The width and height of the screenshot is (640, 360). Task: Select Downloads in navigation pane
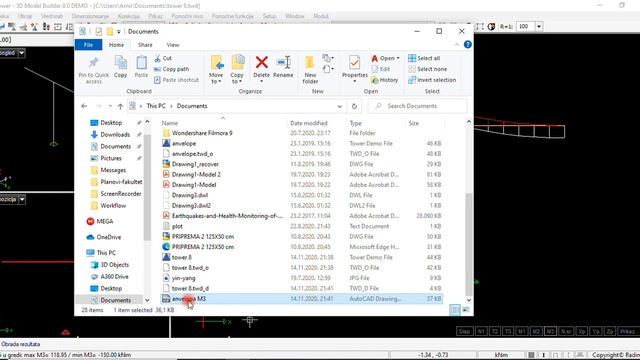115,135
